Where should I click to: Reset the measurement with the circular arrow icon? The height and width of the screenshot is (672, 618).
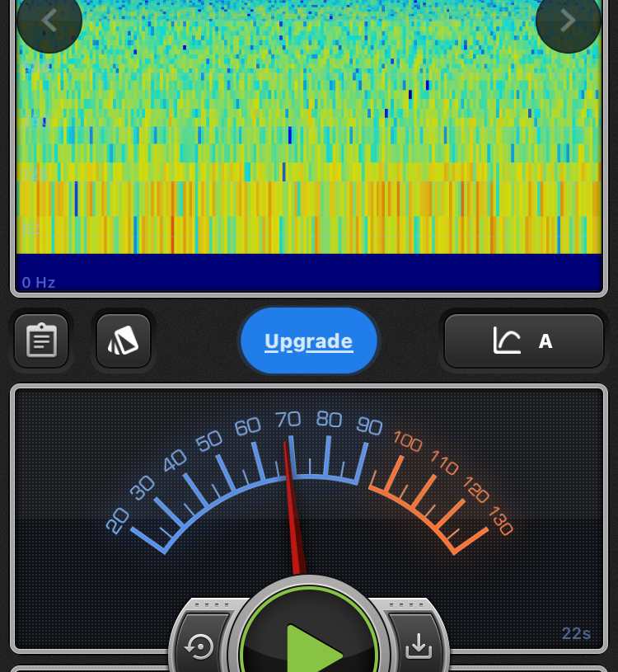tap(199, 647)
